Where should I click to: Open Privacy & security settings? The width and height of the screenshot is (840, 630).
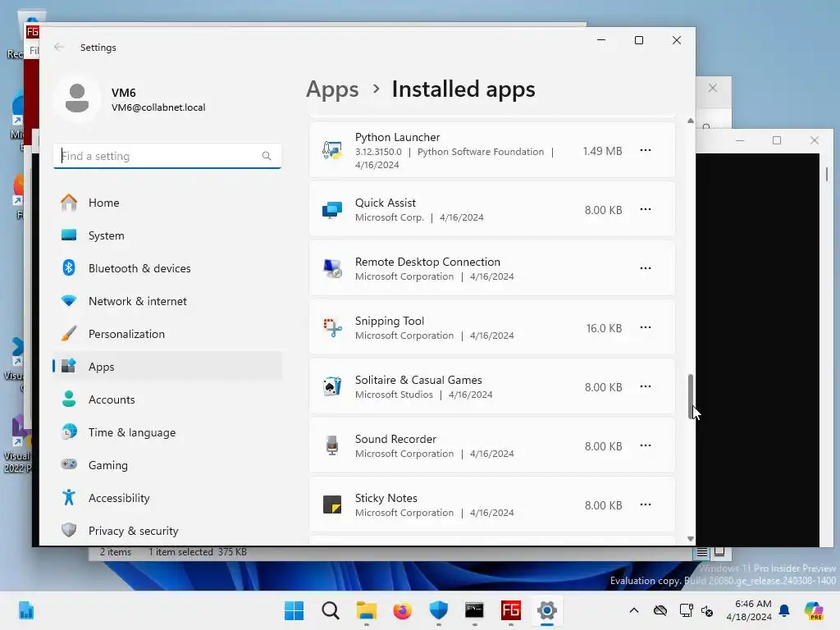[x=167, y=531]
